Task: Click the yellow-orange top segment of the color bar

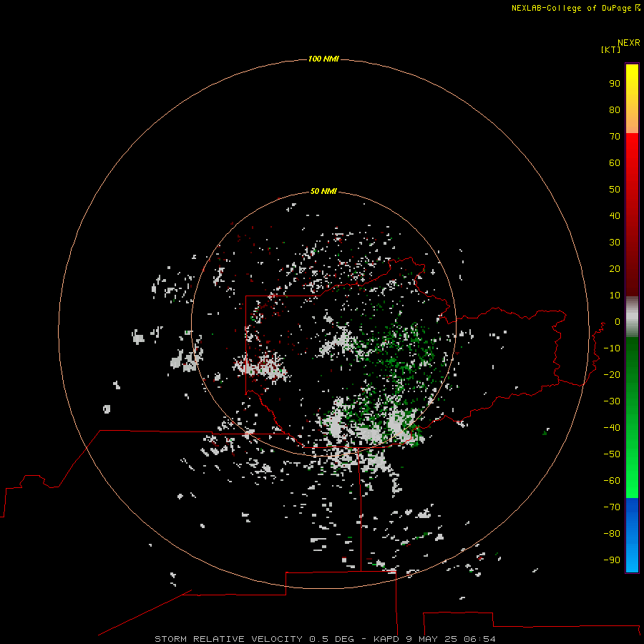Action: (632, 99)
